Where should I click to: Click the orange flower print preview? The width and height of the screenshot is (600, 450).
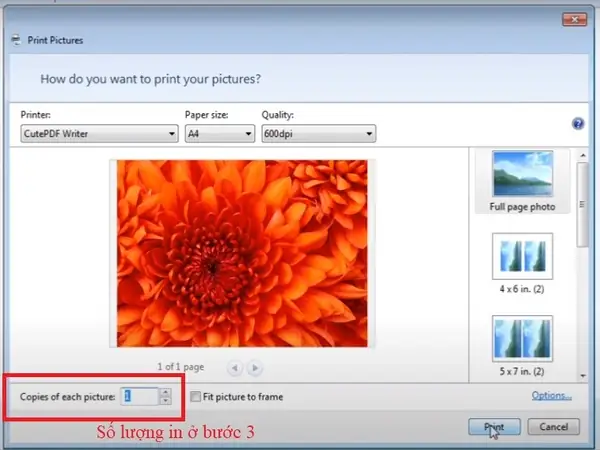click(242, 254)
